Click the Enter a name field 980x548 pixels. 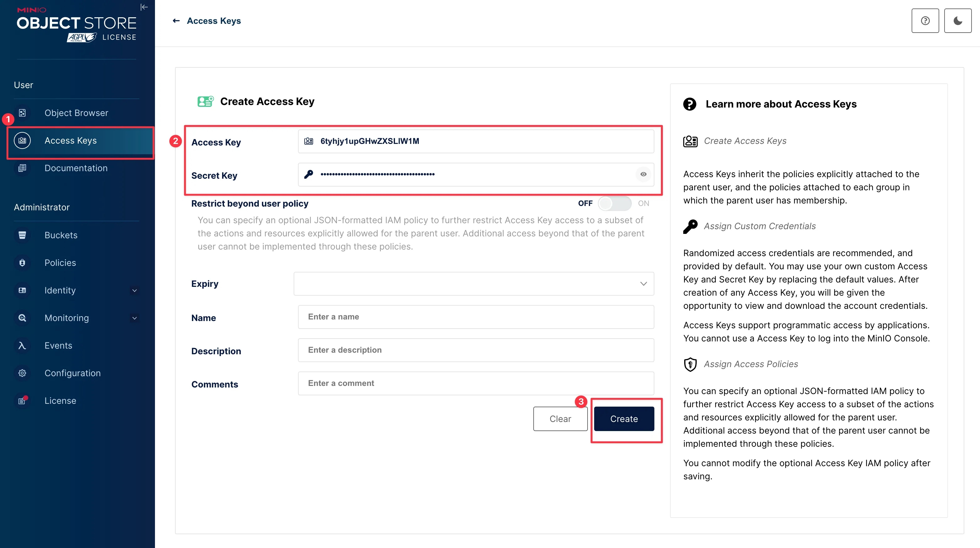476,317
